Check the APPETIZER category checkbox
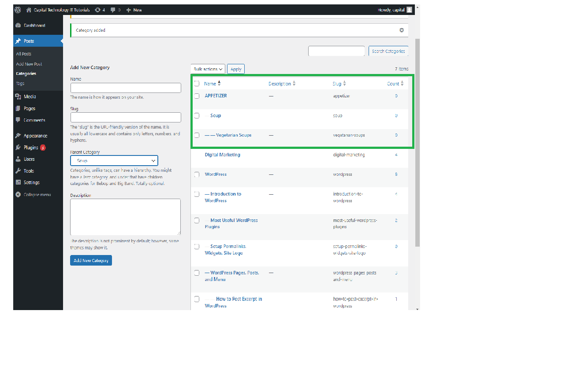Screen dimensions: 563x392 (197, 96)
